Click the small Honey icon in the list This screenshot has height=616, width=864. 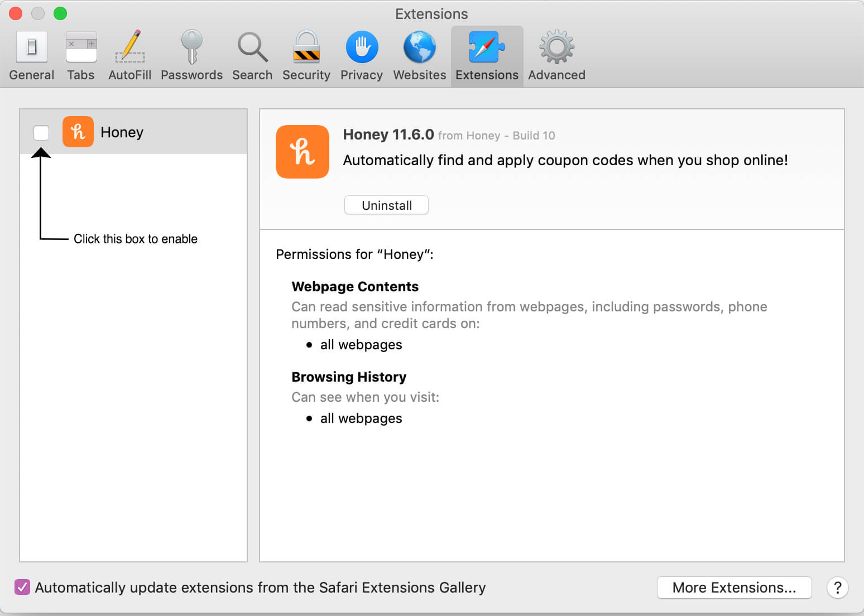click(78, 132)
